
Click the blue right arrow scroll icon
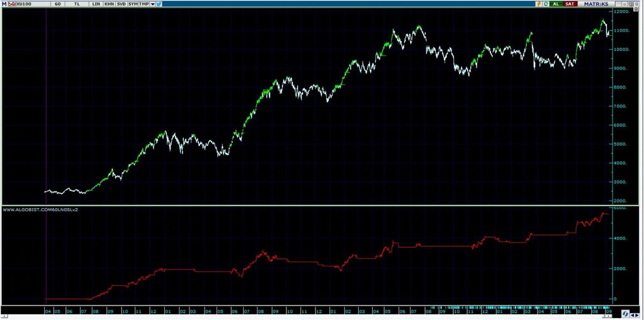637,315
